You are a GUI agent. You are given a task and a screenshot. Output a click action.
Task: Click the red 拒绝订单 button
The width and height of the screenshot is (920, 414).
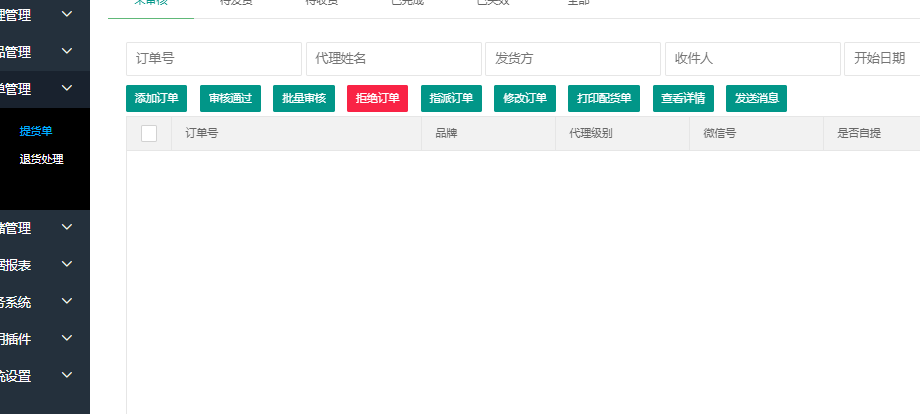(377, 98)
